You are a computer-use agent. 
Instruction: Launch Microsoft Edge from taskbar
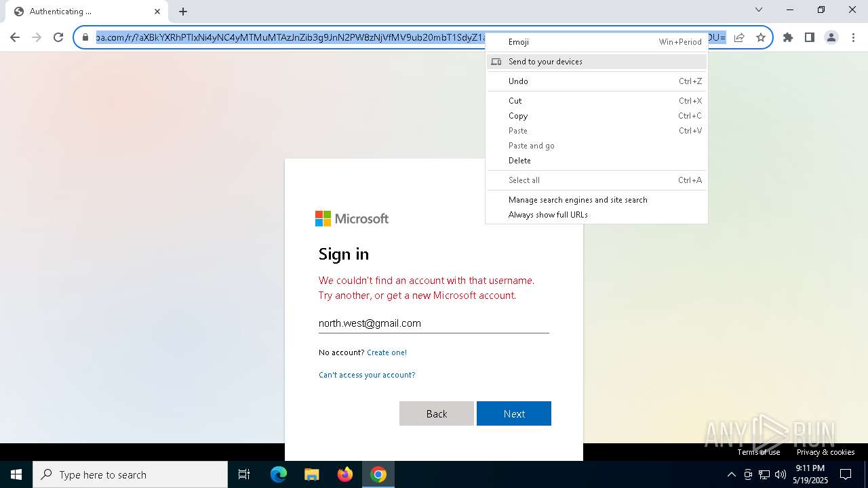[279, 474]
